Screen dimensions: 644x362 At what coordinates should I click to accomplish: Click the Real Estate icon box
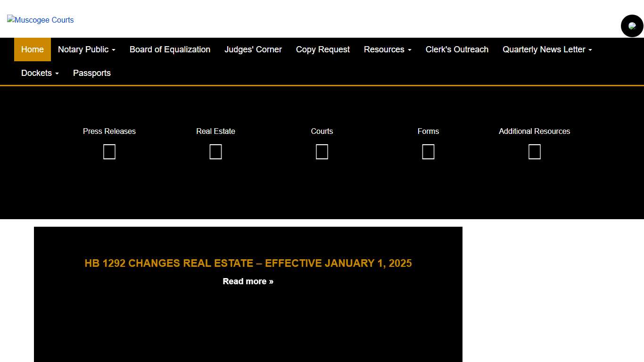[215, 152]
